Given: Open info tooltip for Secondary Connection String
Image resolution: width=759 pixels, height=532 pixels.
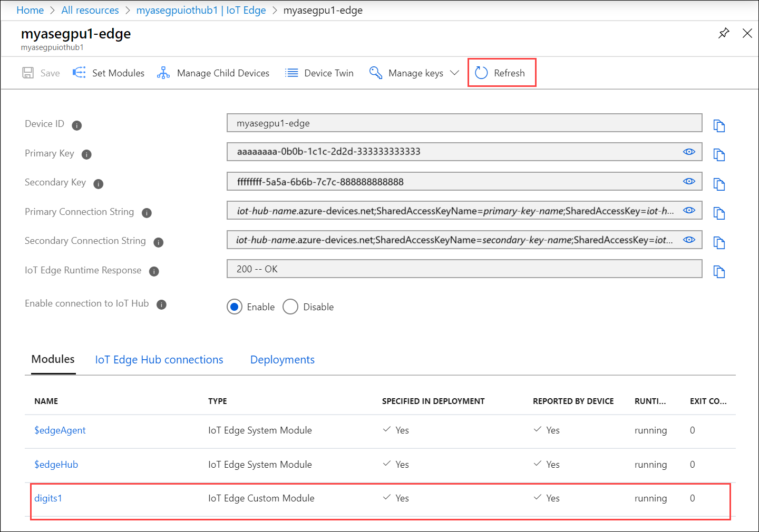Looking at the screenshot, I should 159,242.
